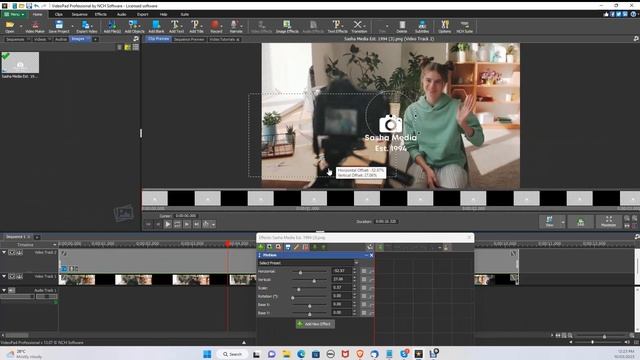This screenshot has height=360, width=640.
Task: Open the green Menu dropdown
Action: [x=13, y=14]
